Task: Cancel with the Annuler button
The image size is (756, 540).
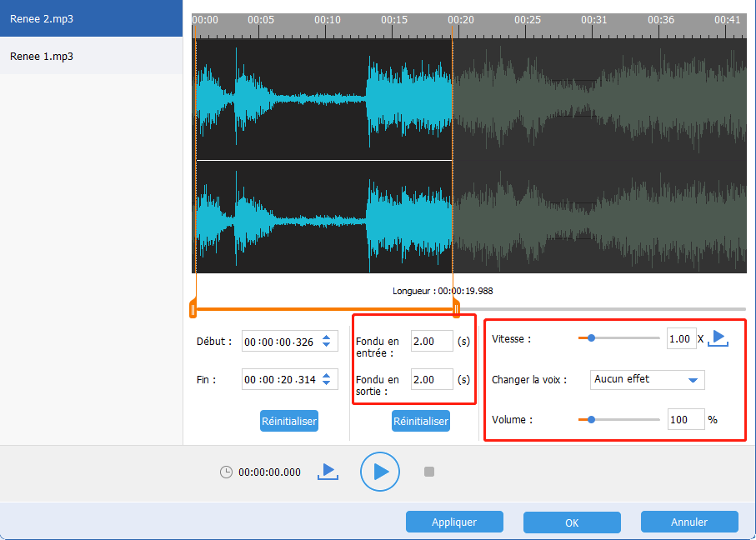Action: point(689,522)
